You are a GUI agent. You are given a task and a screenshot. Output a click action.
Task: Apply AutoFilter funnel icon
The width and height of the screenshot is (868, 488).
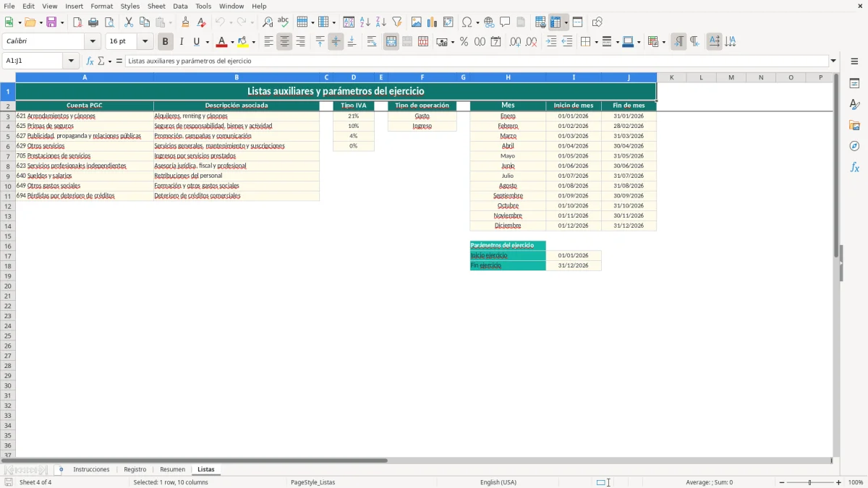(x=397, y=22)
